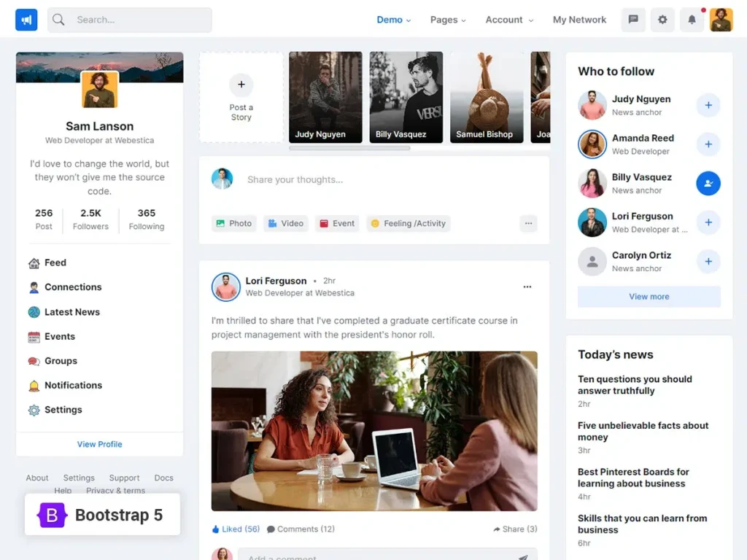Create an event via the Event icon
Image resolution: width=747 pixels, height=560 pixels.
[336, 223]
